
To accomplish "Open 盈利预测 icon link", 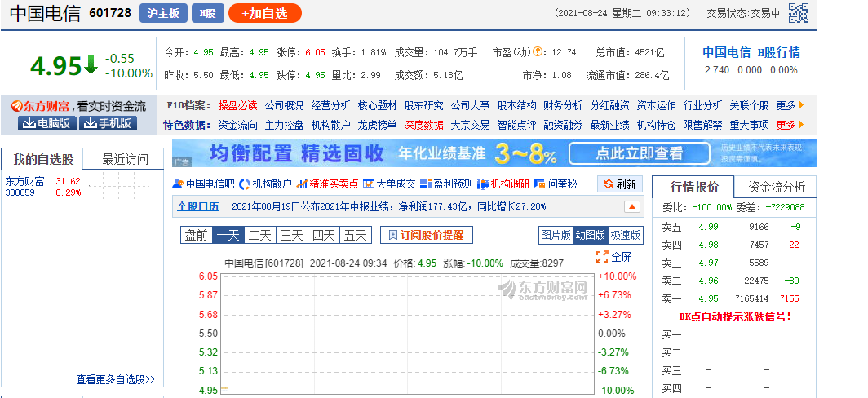I will 446,184.
